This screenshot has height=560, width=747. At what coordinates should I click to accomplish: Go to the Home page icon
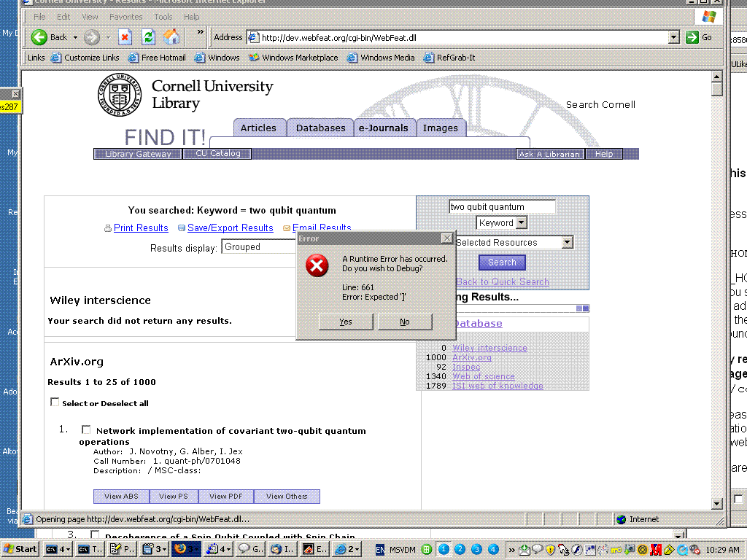tap(171, 37)
